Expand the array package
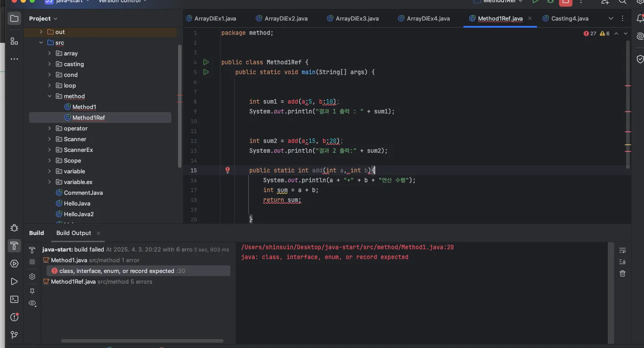The image size is (644, 348). [50, 53]
